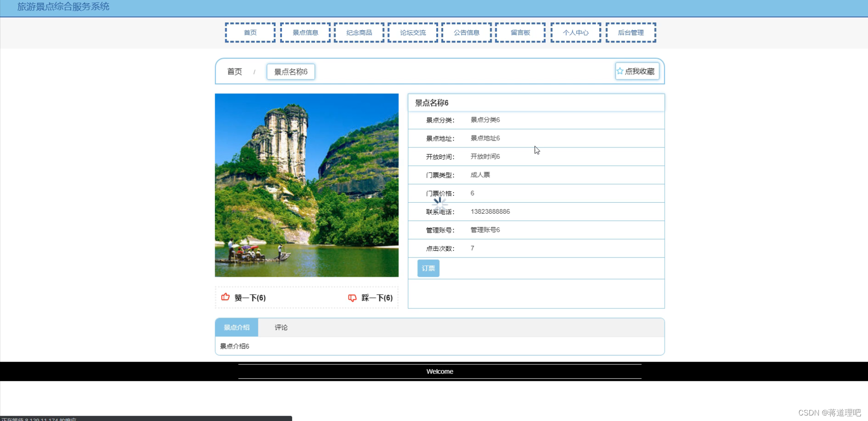Click the 订票 booking button
This screenshot has height=421, width=868.
[x=428, y=268]
